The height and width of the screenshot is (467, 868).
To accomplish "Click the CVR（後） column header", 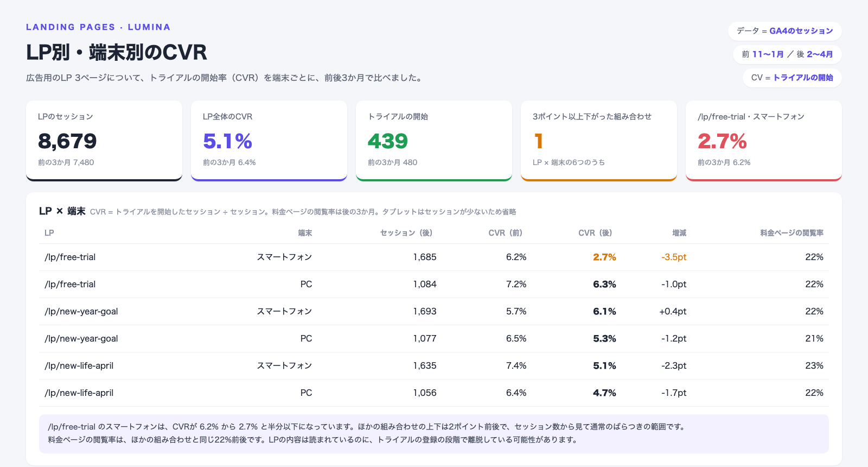I will 596,233.
